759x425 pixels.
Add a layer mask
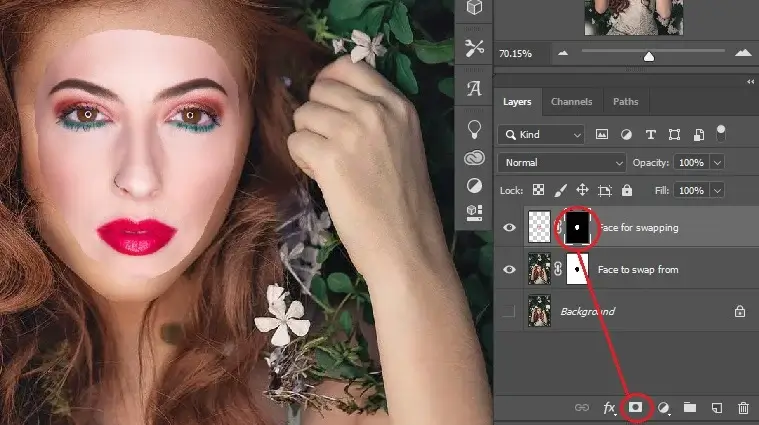[x=635, y=407]
